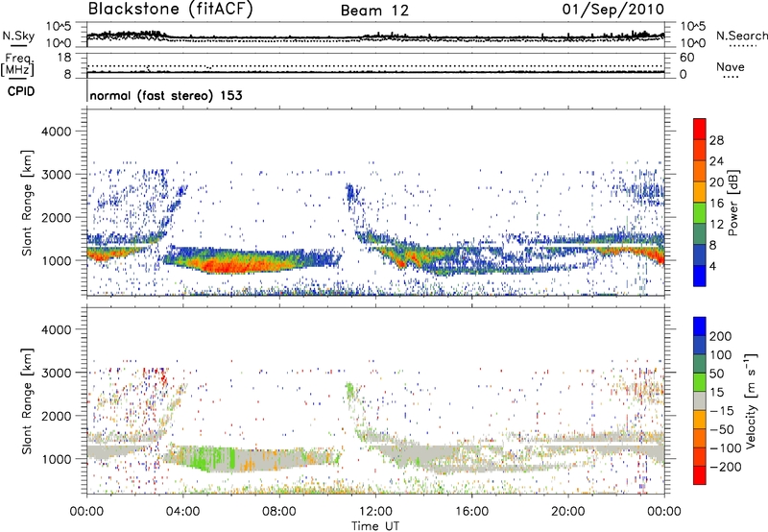Click the "28" power colorbar tick
Image resolution: width=768 pixels, height=532 pixels.
[716, 140]
